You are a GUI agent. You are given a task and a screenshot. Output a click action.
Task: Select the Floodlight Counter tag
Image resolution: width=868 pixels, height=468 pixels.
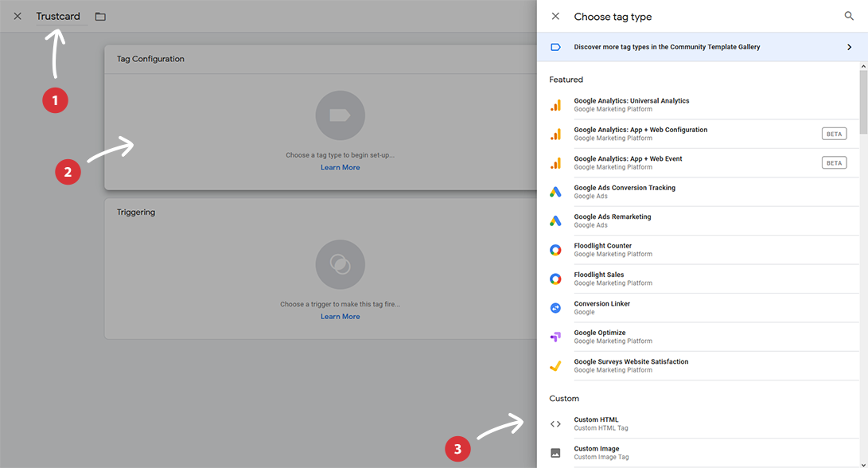(698, 250)
